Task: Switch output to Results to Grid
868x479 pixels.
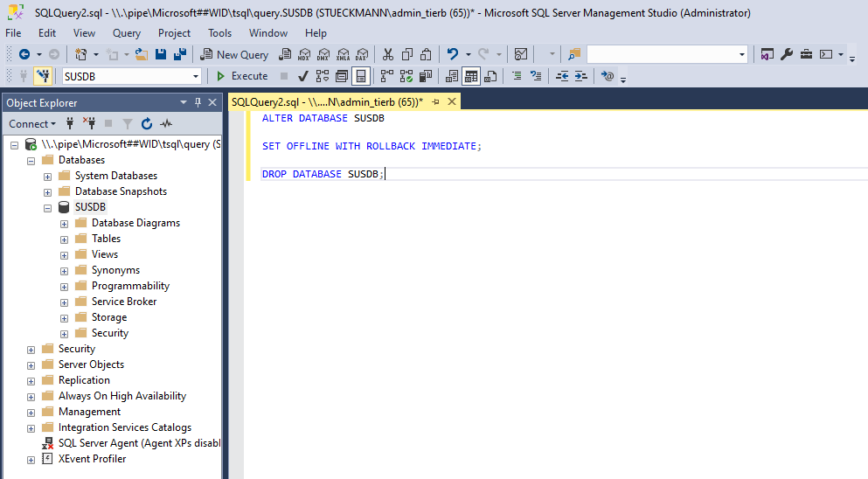Action: tap(471, 76)
